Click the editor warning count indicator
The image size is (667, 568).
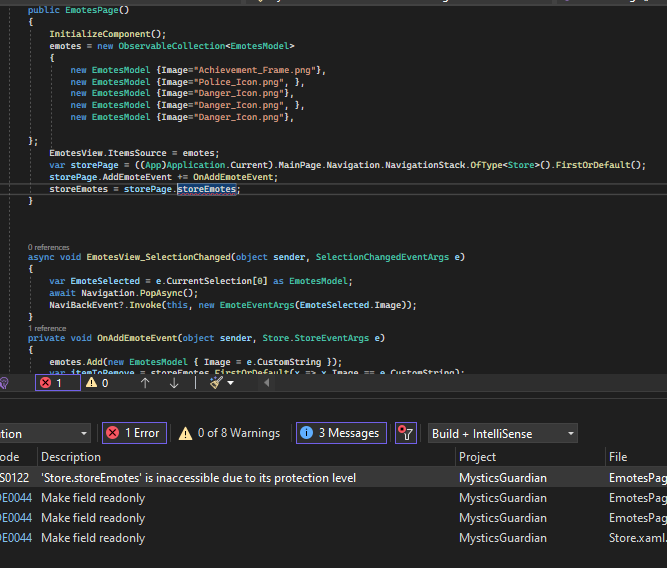pyautogui.click(x=97, y=383)
